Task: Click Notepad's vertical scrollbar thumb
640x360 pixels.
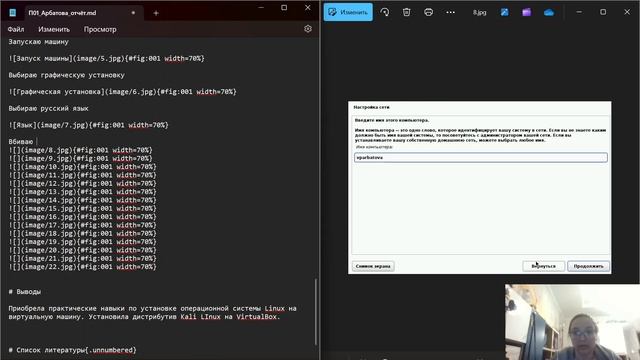Action: click(316, 312)
